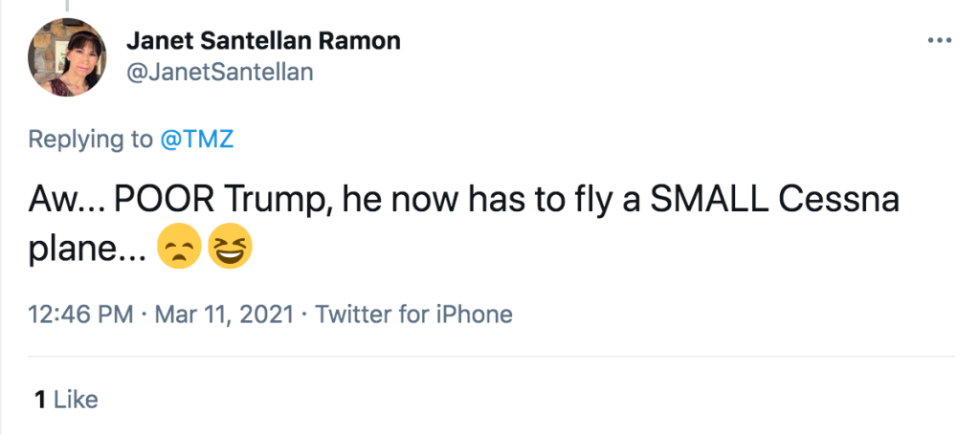Click the thread connector line above avatar

coord(66,5)
